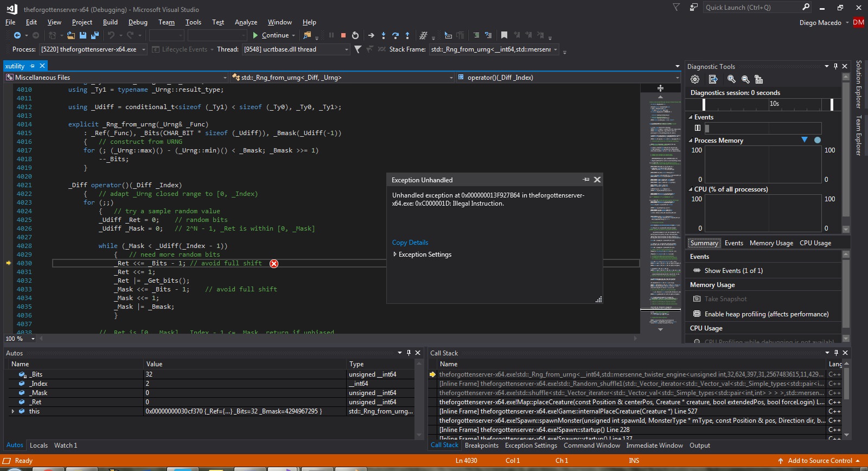Click the Copy Details link

pos(410,243)
